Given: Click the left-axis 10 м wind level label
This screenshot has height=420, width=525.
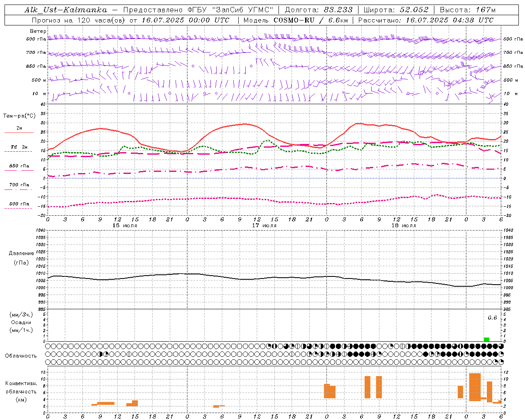Looking at the screenshot, I should 39,94.
